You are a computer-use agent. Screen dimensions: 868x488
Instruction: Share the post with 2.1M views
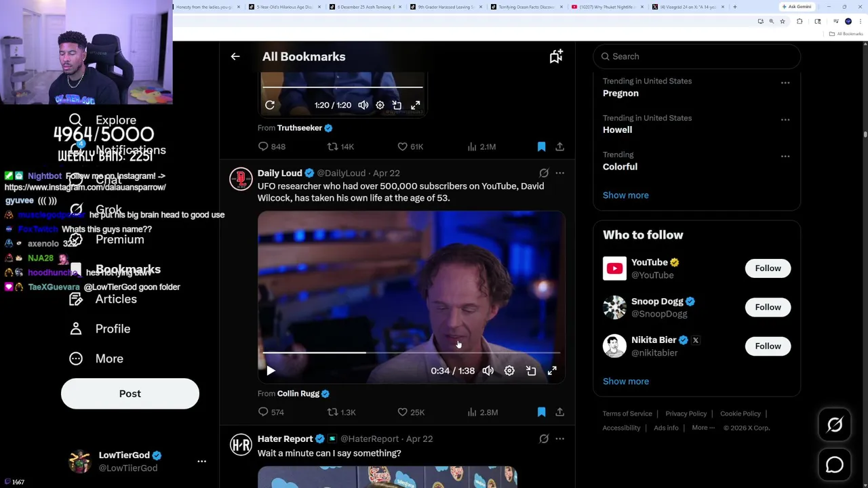(559, 146)
